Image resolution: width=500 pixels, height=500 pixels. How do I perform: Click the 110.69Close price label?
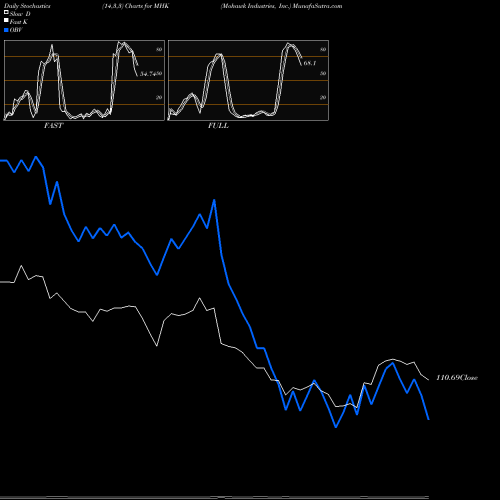[x=457, y=378]
